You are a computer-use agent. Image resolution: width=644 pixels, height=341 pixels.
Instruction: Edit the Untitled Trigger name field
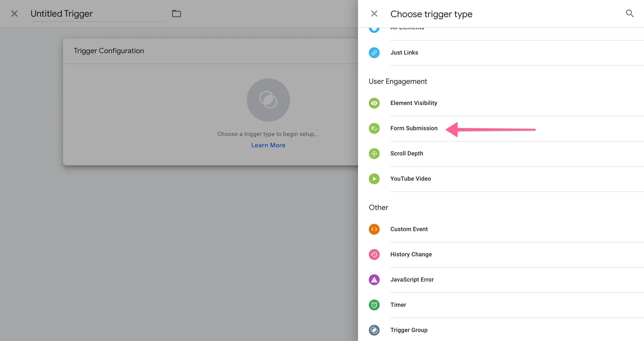click(x=98, y=14)
